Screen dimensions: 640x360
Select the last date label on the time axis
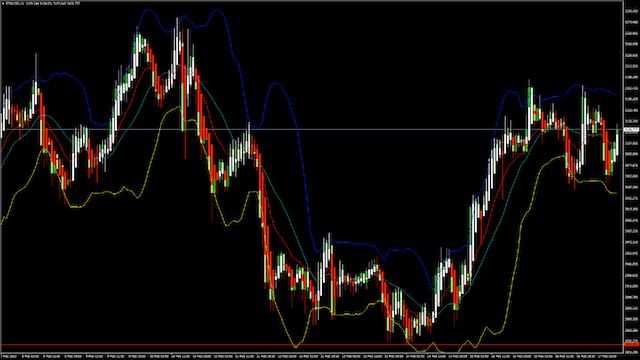607,356
